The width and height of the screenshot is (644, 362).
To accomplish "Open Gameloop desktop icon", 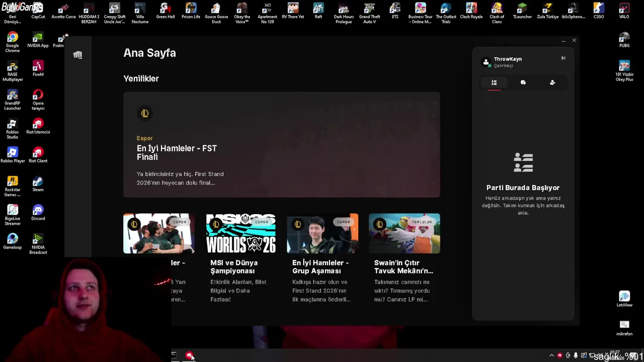I will [13, 241].
